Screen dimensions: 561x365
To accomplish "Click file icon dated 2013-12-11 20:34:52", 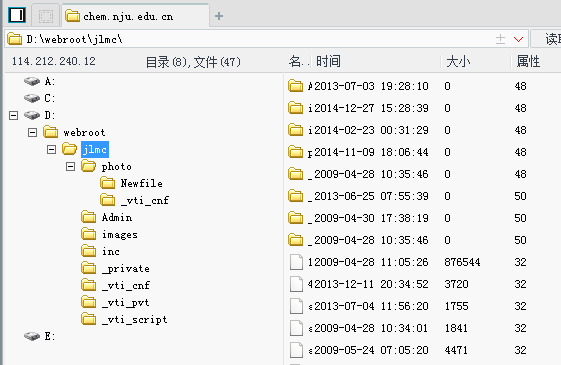I will (x=296, y=284).
